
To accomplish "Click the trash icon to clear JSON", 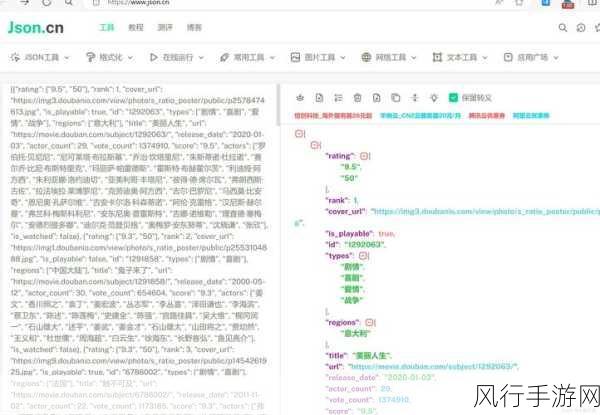I will [x=357, y=98].
